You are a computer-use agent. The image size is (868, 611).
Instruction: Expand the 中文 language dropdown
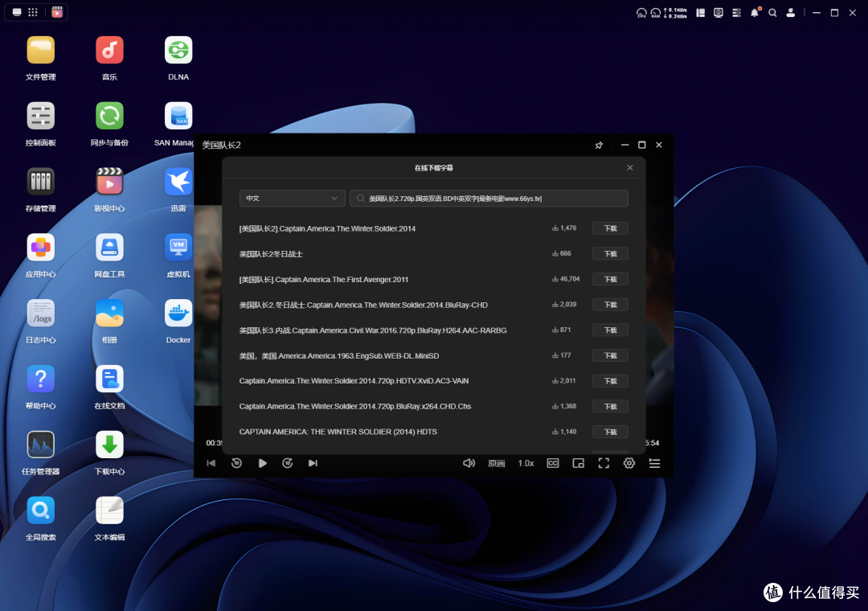coord(292,199)
